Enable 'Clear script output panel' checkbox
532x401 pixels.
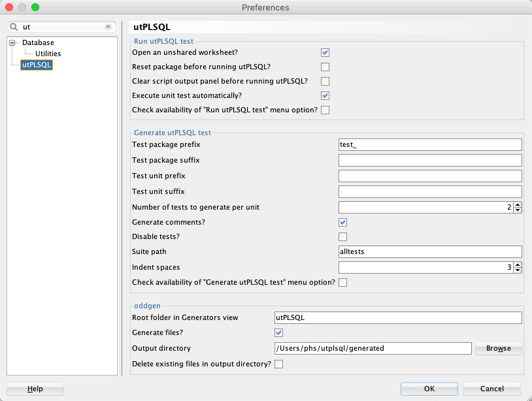tap(325, 82)
